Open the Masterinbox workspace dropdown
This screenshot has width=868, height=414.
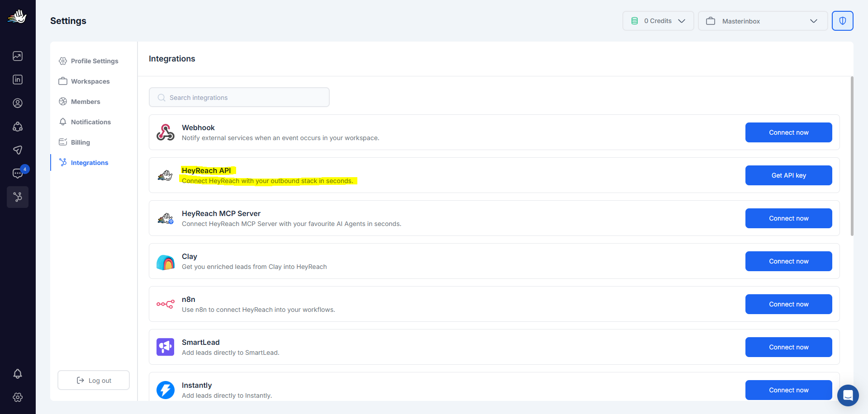click(762, 21)
